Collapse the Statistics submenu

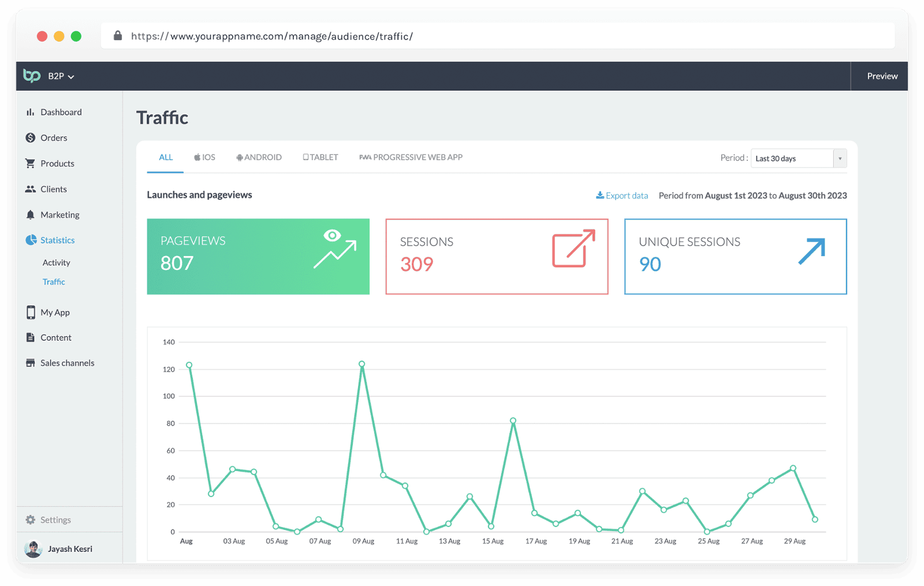[x=57, y=240]
